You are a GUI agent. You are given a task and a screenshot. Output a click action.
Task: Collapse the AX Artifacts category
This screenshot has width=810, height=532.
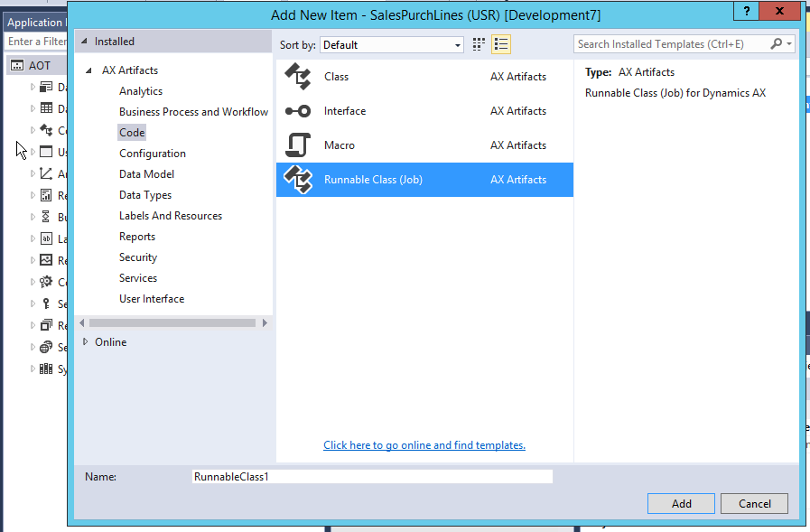click(x=88, y=70)
